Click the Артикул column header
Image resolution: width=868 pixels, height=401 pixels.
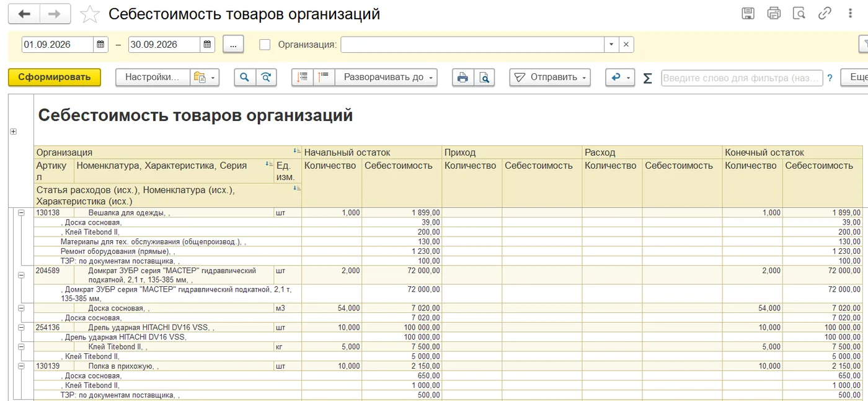point(54,171)
